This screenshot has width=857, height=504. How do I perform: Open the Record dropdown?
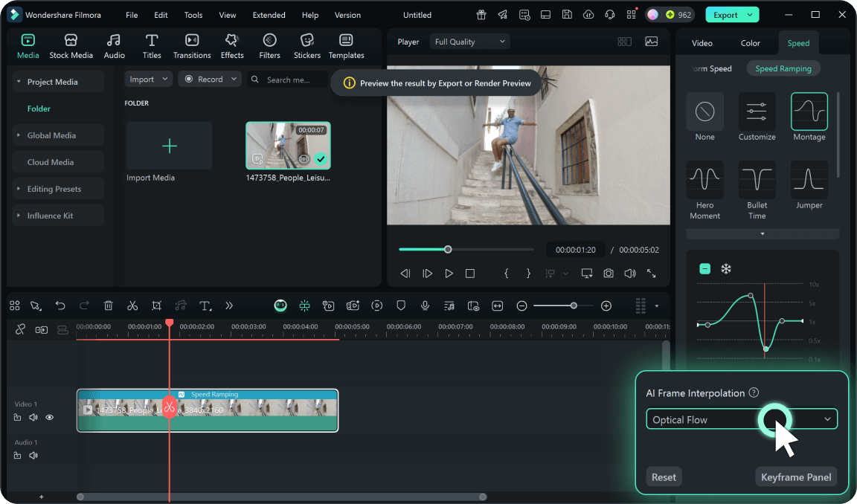210,80
